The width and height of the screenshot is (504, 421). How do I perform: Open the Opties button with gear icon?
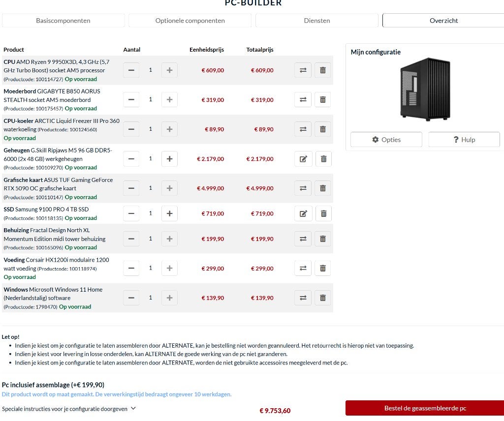[386, 140]
